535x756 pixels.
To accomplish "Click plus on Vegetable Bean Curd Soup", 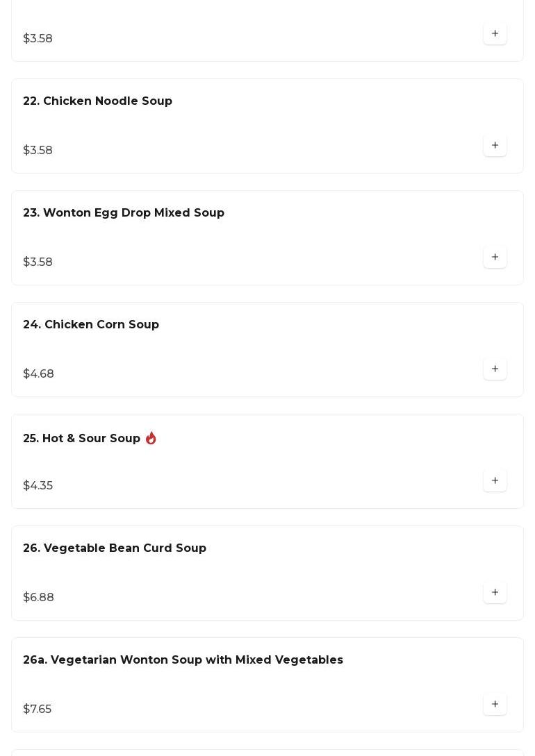I will (495, 593).
